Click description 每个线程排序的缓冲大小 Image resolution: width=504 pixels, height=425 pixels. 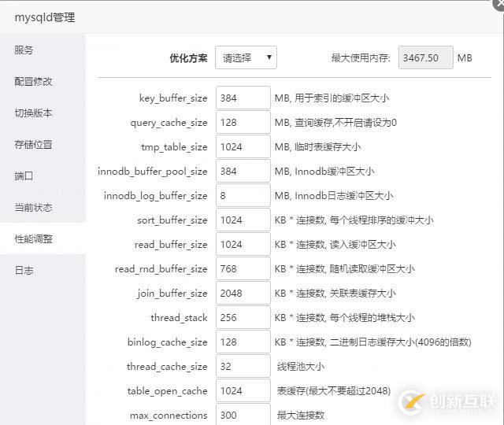[x=381, y=220]
